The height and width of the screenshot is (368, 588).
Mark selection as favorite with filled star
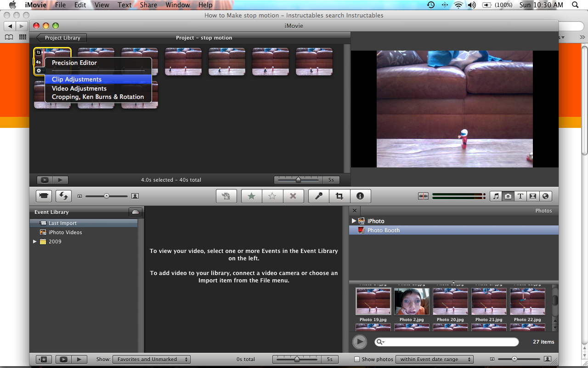[251, 196]
